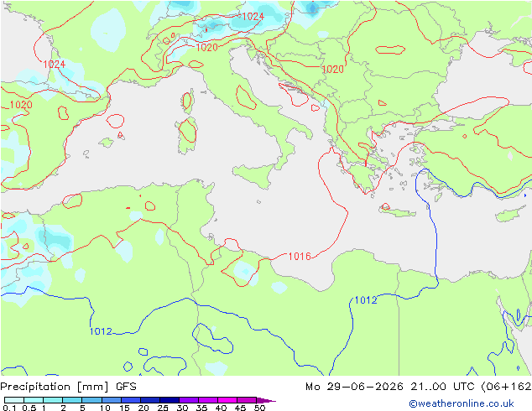
Task: Click the blue 1012 label near Egypt's border
Action: (366, 300)
